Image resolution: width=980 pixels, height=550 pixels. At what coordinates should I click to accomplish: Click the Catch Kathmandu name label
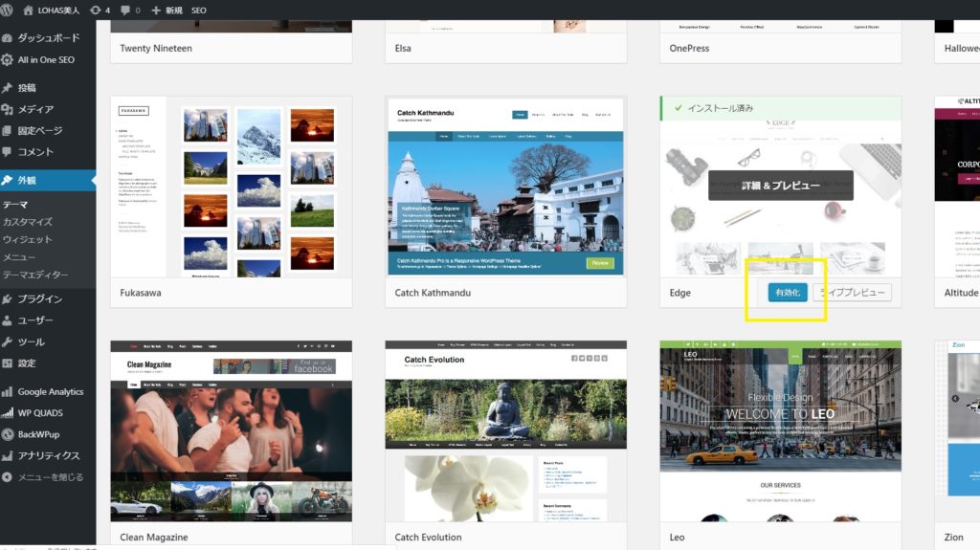point(433,293)
